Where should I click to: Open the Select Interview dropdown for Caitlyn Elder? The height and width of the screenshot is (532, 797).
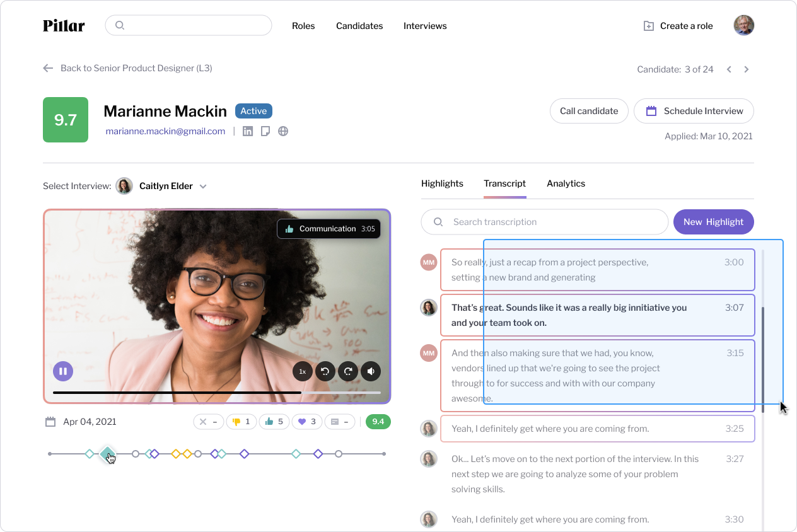click(203, 186)
